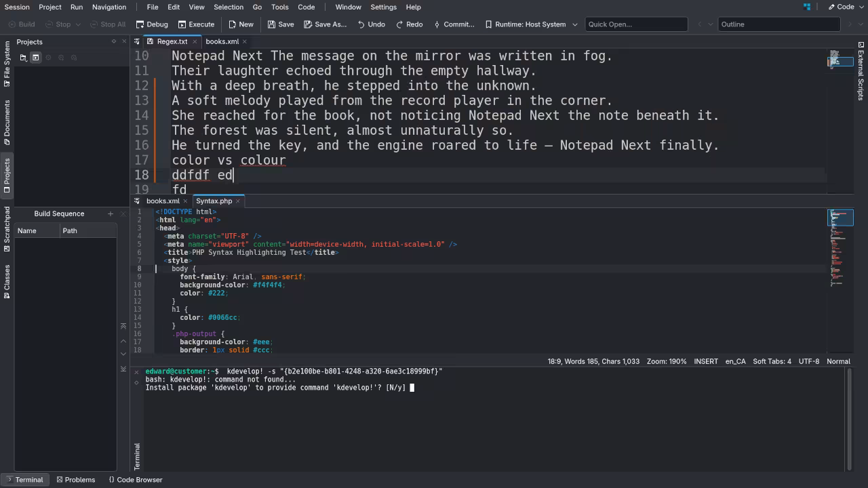Screen dimensions: 868x488
Task: Click the open project folder icon in Projects panel
Action: click(x=23, y=58)
